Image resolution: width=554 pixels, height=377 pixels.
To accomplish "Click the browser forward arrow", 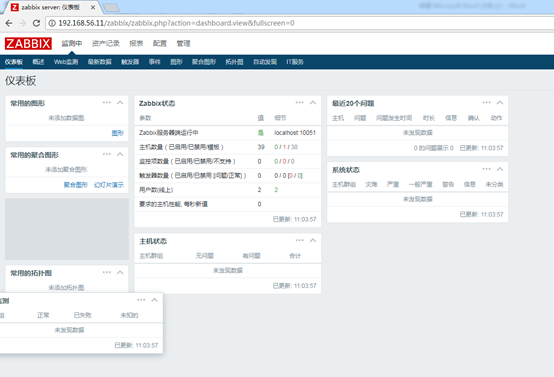I will [x=22, y=23].
